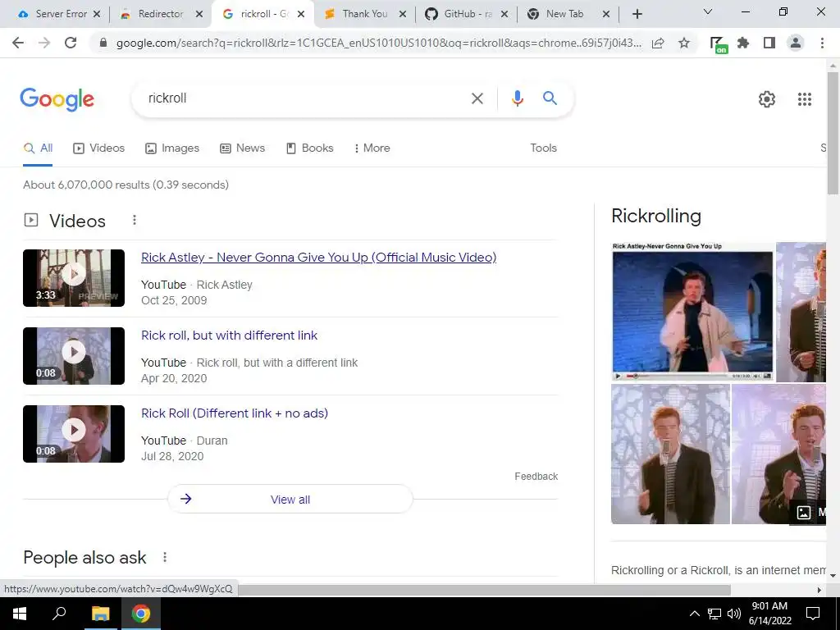Open the Google apps grid

point(804,99)
